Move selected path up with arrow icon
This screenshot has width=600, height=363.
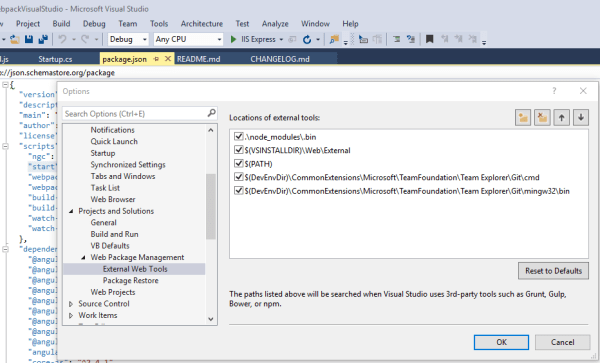pos(561,117)
